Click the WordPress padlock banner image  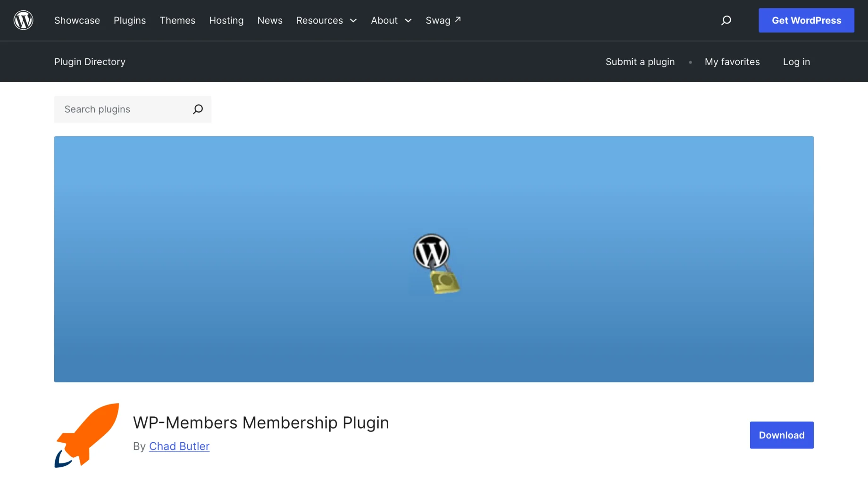point(434,259)
